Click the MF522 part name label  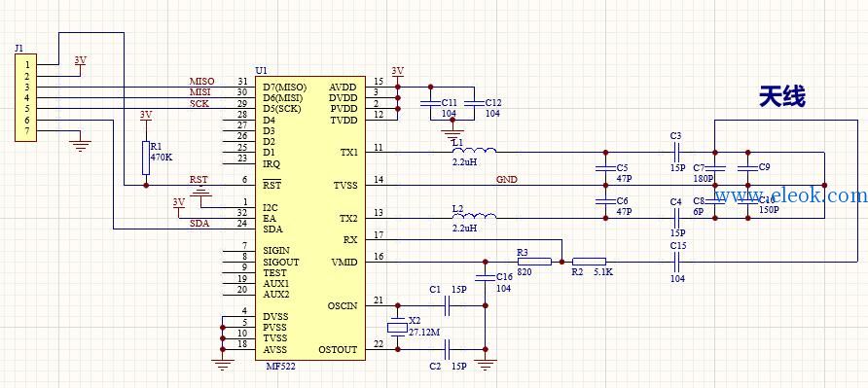click(x=280, y=366)
